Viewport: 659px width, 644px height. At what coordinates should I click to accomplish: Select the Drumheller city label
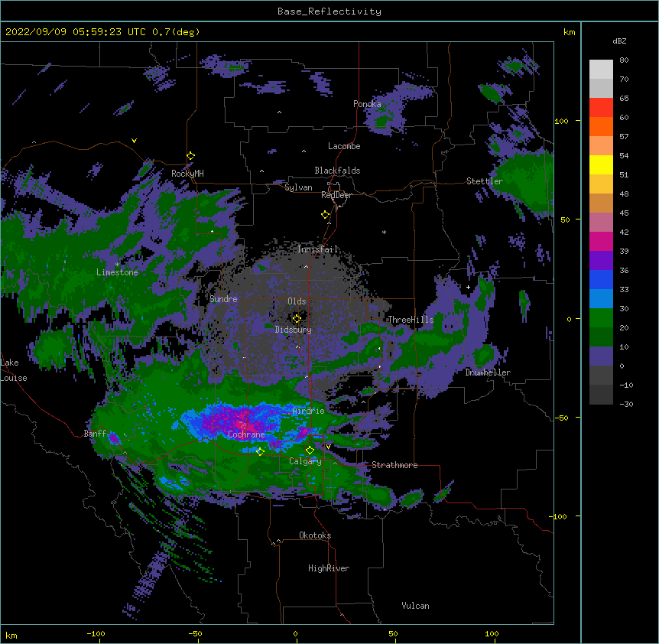488,372
